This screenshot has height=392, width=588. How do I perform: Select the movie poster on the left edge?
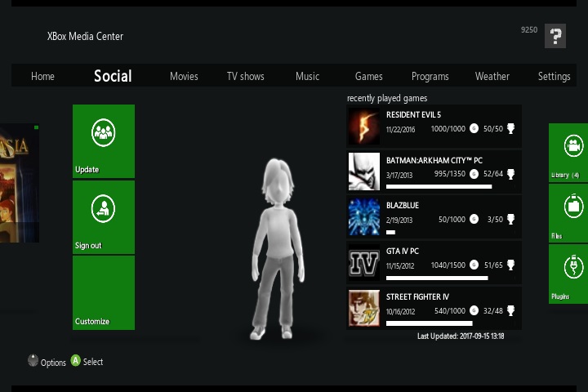tap(20, 183)
